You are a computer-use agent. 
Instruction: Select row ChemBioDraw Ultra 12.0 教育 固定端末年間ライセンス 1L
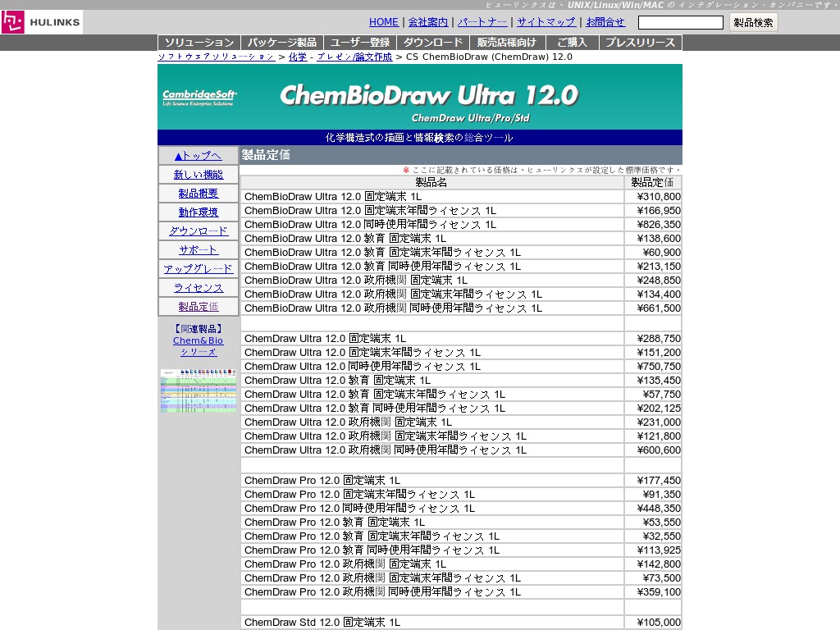pos(431,253)
